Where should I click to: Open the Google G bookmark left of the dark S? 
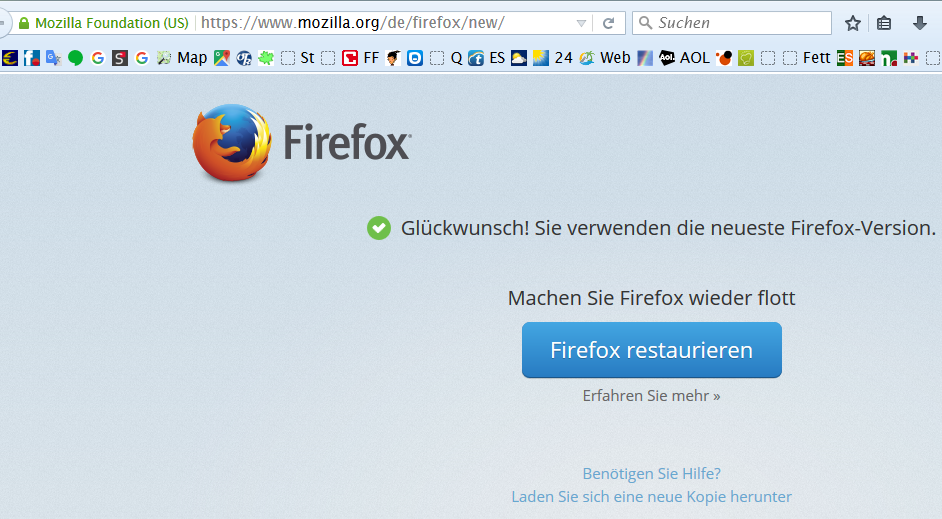[98, 58]
